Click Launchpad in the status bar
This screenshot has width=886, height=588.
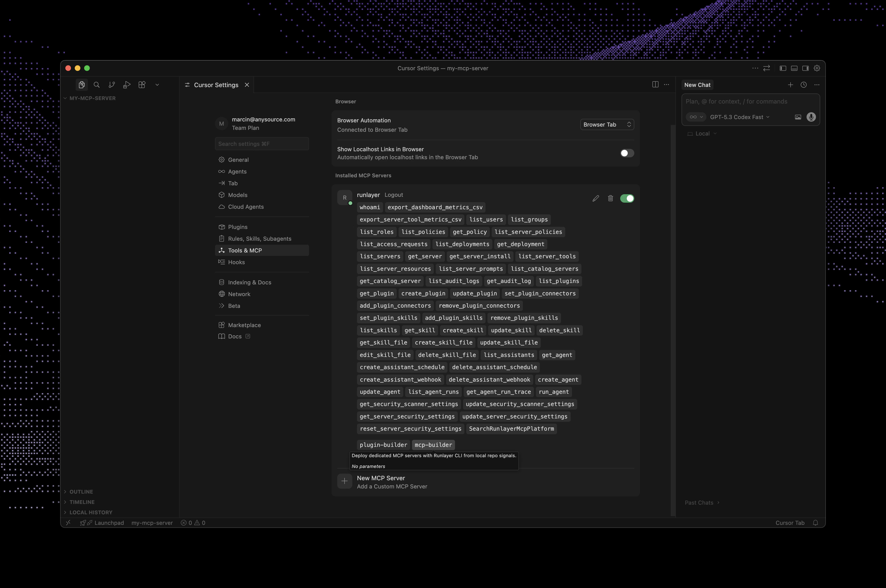pyautogui.click(x=102, y=523)
